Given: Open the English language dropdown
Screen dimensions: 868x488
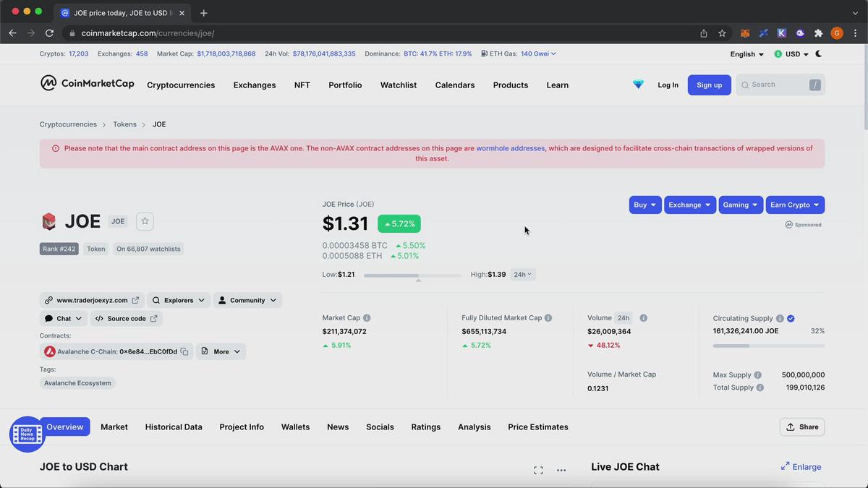Looking at the screenshot, I should click(x=747, y=54).
